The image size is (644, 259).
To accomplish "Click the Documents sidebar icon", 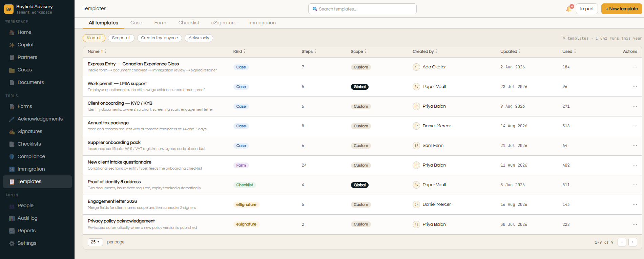I will 12,83.
